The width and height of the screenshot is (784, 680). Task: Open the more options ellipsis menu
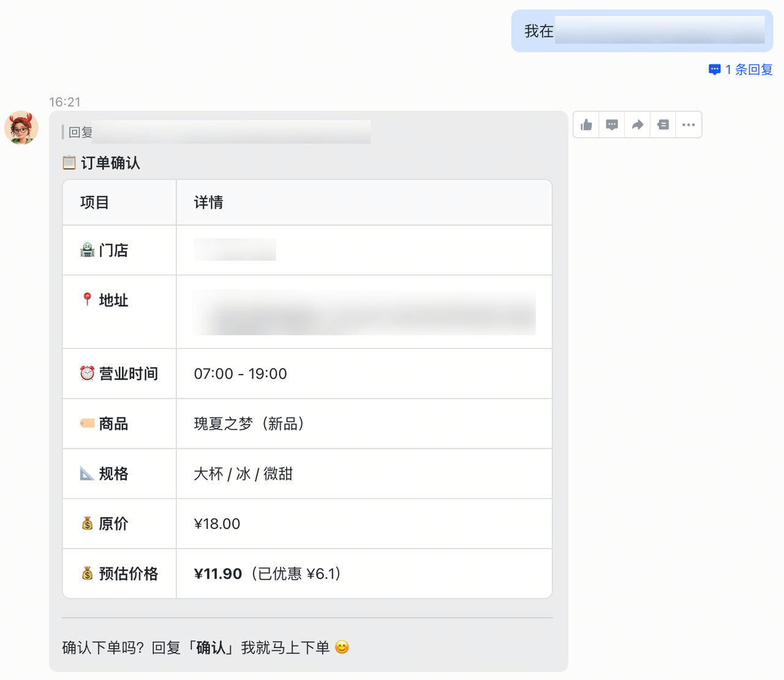[688, 125]
